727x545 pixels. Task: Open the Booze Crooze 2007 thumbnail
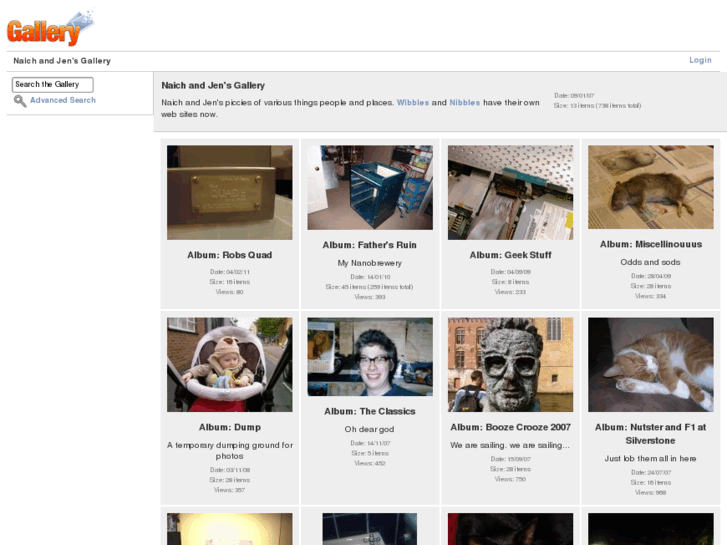pyautogui.click(x=510, y=365)
